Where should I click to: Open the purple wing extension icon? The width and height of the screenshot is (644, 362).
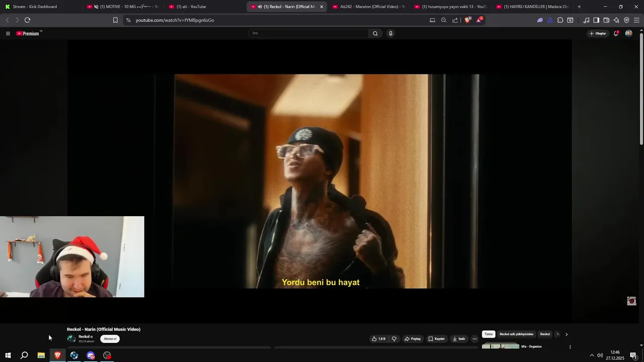[x=540, y=20]
